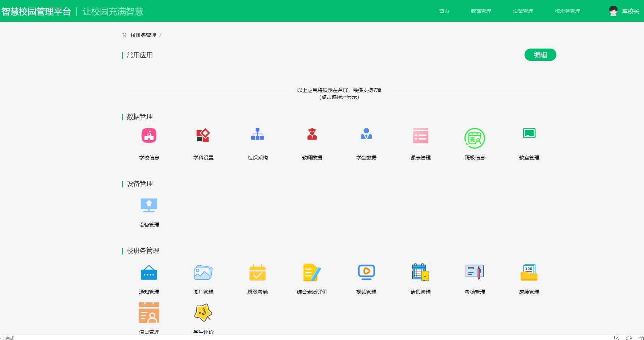Screen dimensions: 644x340
Task: Click the 学校信息 label
Action: (149, 158)
